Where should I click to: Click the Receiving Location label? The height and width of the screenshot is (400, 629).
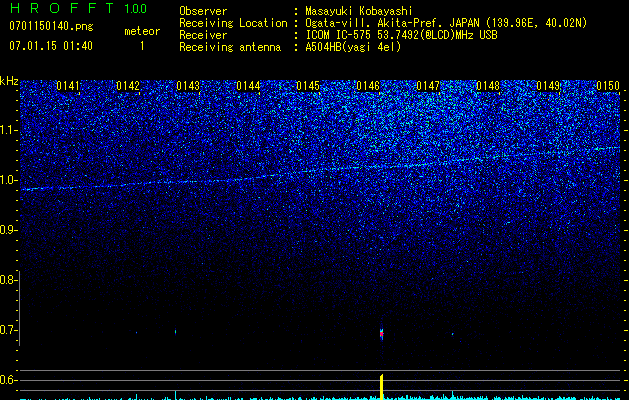pyautogui.click(x=233, y=23)
